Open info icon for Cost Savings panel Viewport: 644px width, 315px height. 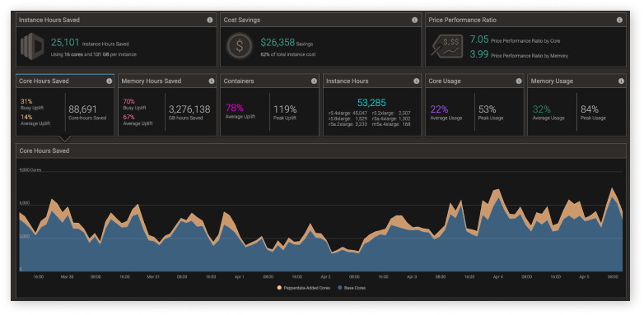pos(414,20)
